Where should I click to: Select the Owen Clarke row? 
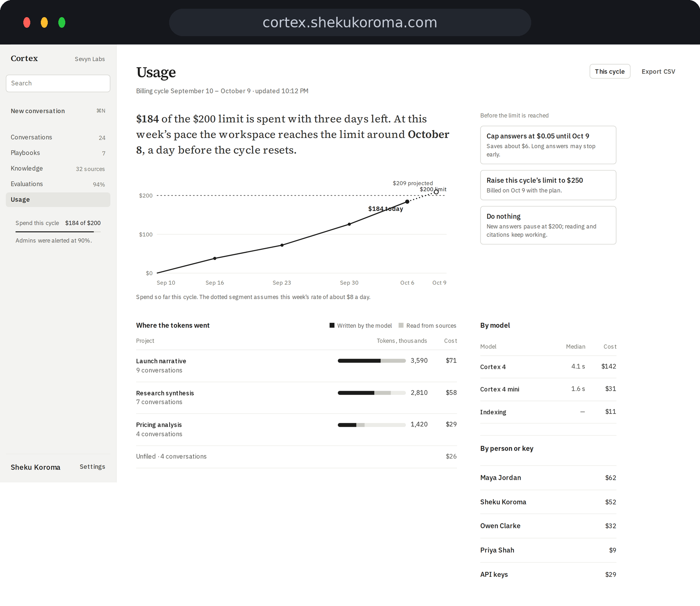[548, 526]
